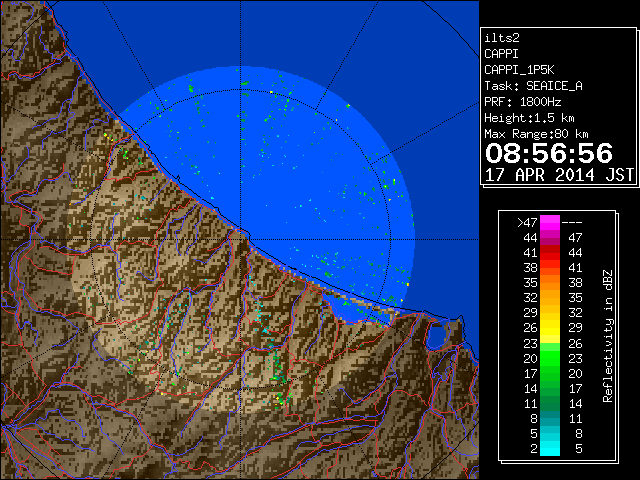Click the cyan 2–5 dBZ legend swatch
640x480 pixels.
[x=550, y=448]
